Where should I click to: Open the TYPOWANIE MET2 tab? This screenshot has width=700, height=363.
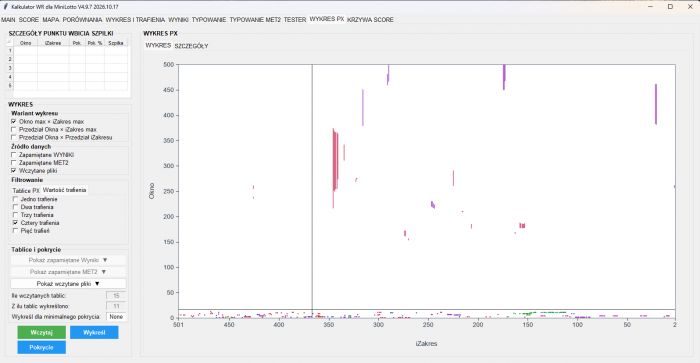(255, 20)
